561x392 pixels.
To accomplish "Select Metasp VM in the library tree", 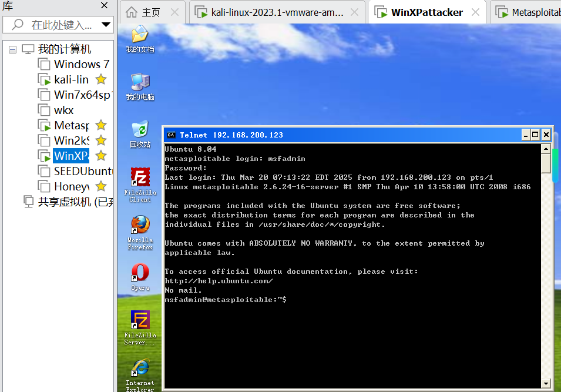I will click(72, 125).
